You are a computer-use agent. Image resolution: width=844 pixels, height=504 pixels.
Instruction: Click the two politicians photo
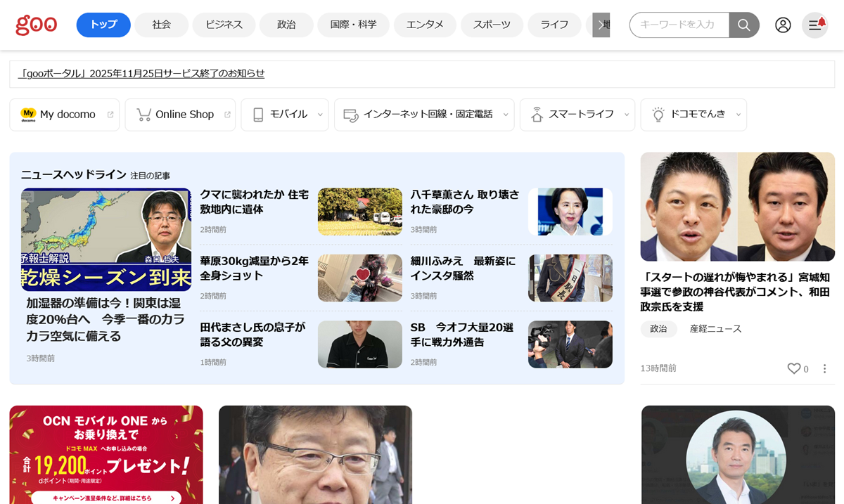pyautogui.click(x=738, y=207)
